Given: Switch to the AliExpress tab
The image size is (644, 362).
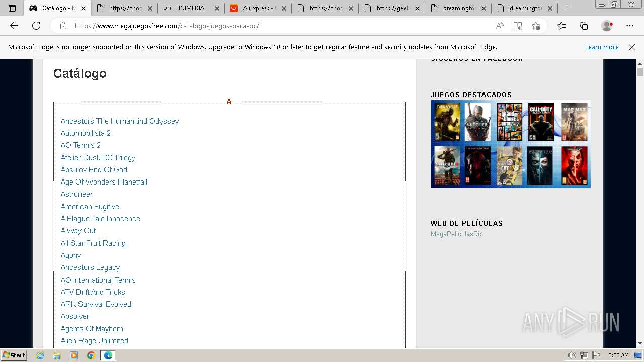Looking at the screenshot, I should pyautogui.click(x=258, y=8).
